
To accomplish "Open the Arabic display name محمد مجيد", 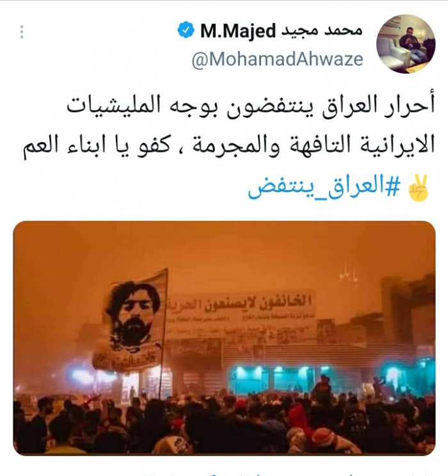I will click(x=321, y=31).
